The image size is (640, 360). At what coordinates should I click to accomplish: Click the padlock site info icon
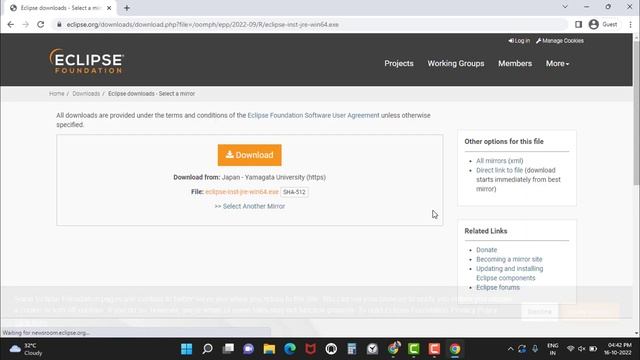pyautogui.click(x=59, y=24)
